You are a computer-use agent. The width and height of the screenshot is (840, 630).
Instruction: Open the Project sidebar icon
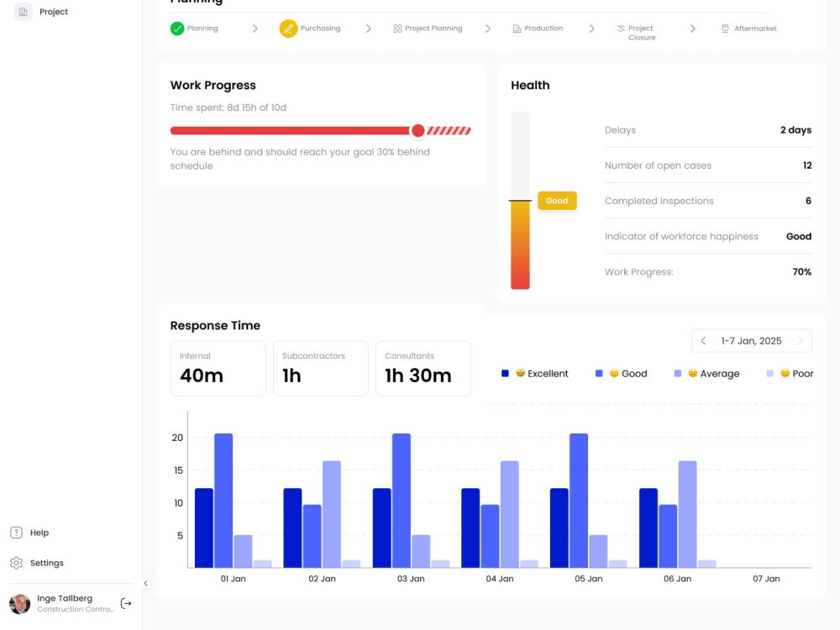(x=23, y=11)
